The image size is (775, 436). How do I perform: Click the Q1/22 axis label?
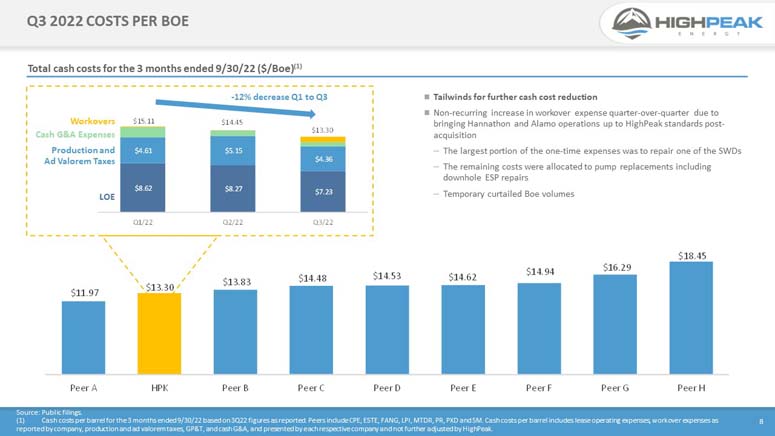point(143,222)
